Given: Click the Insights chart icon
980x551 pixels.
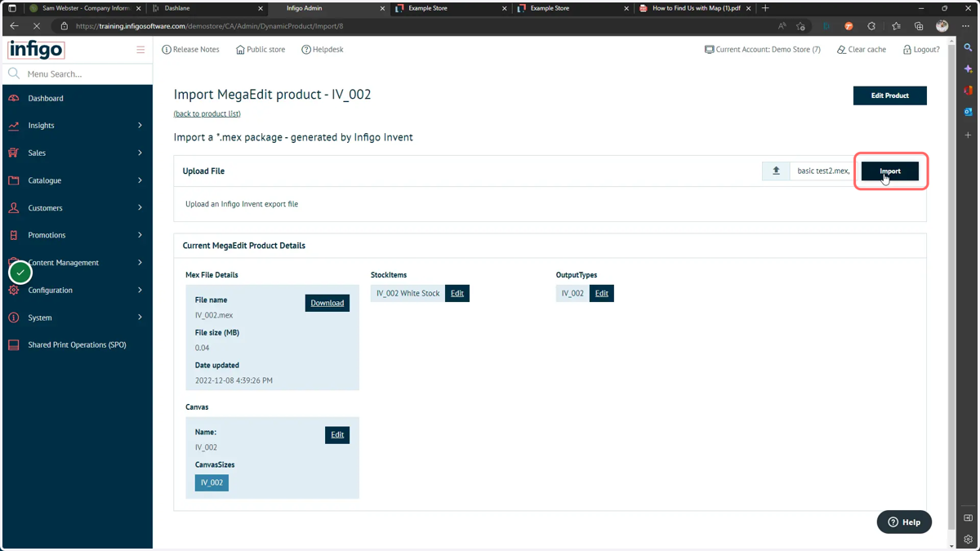Looking at the screenshot, I should (14, 126).
